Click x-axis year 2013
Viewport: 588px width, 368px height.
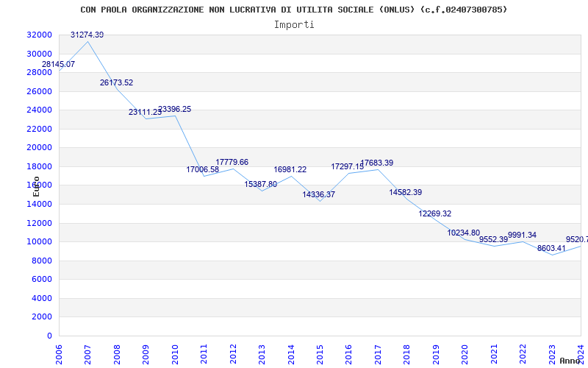pyautogui.click(x=262, y=354)
